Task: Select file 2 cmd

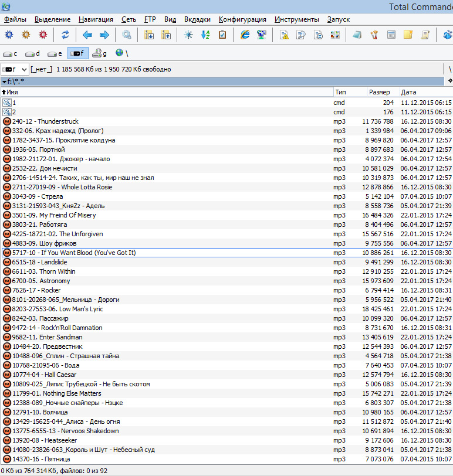Action: [226, 112]
